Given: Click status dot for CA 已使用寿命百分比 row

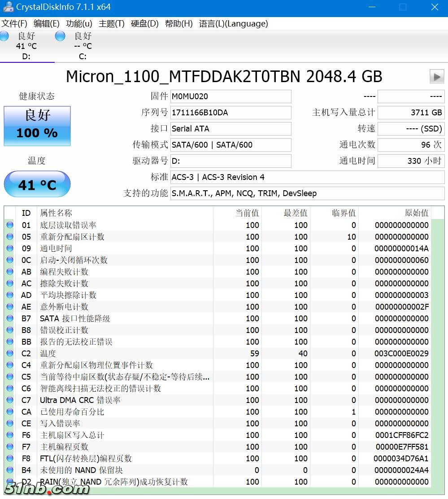Looking at the screenshot, I should tap(10, 412).
